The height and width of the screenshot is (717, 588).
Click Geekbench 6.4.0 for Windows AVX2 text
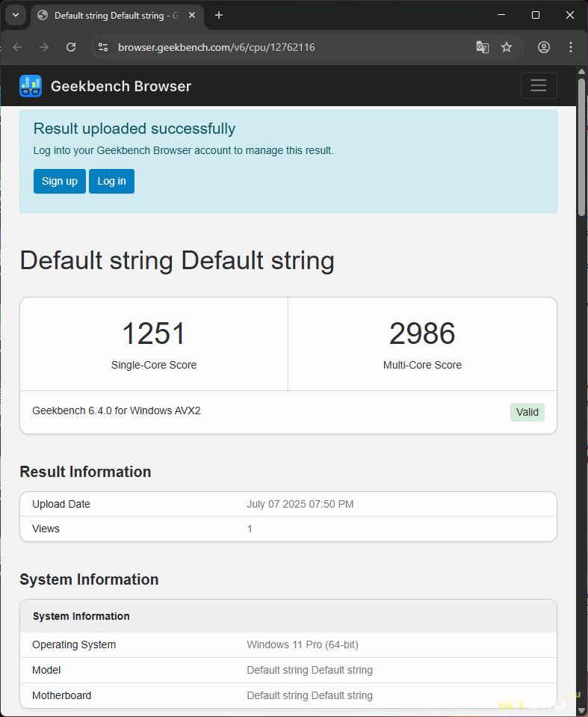pos(116,410)
